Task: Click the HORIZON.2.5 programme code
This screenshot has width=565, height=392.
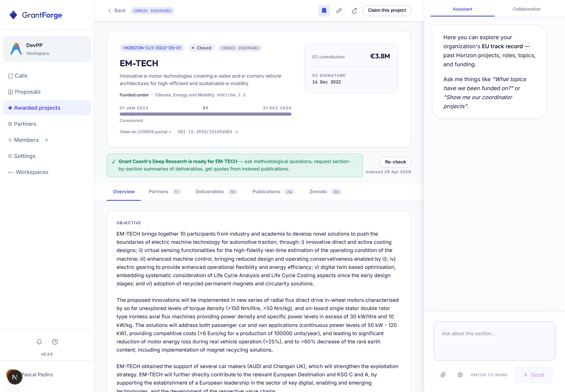Action: [231, 95]
